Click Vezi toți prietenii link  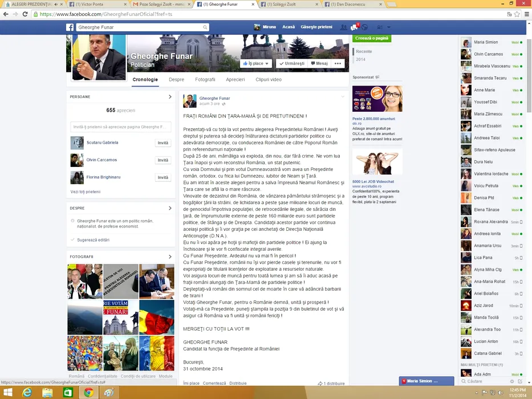tap(85, 192)
